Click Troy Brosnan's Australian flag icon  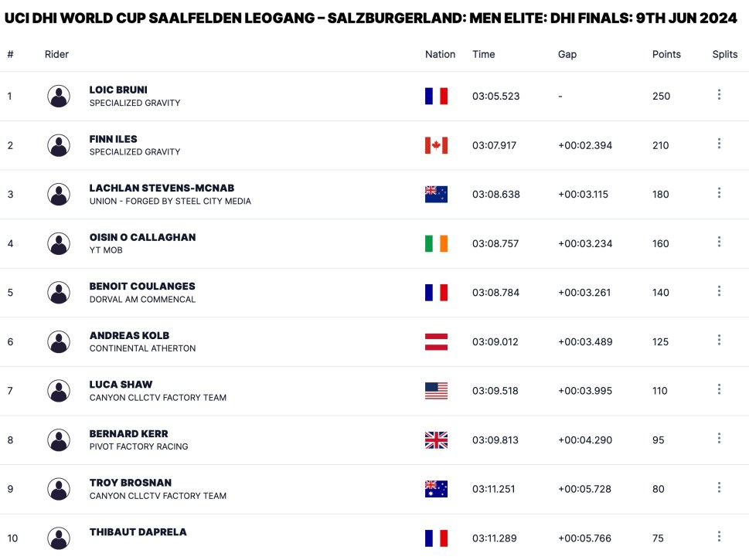point(436,489)
